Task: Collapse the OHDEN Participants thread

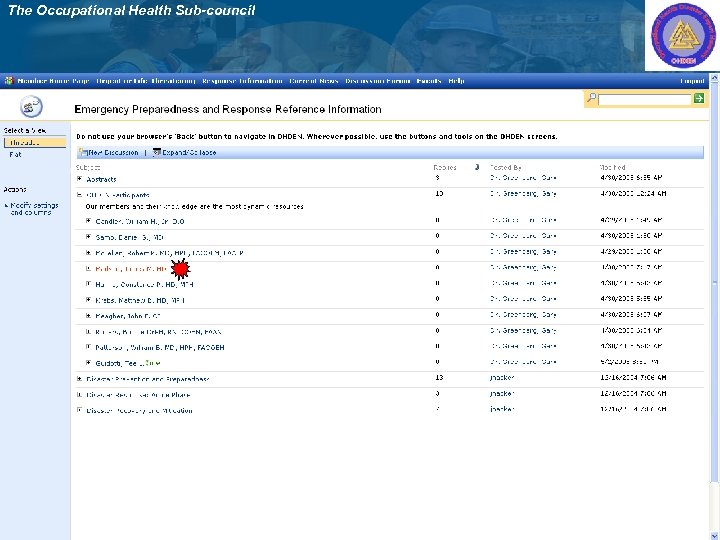Action: coord(79,195)
